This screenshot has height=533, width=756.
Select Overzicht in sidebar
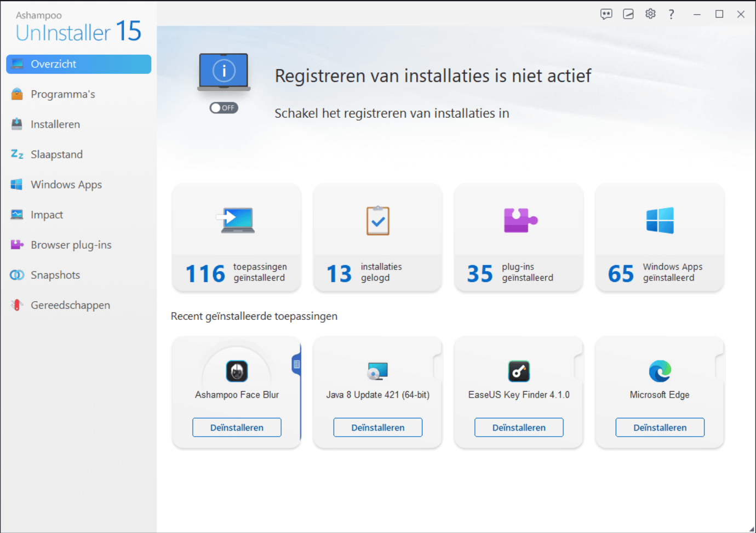click(x=78, y=64)
